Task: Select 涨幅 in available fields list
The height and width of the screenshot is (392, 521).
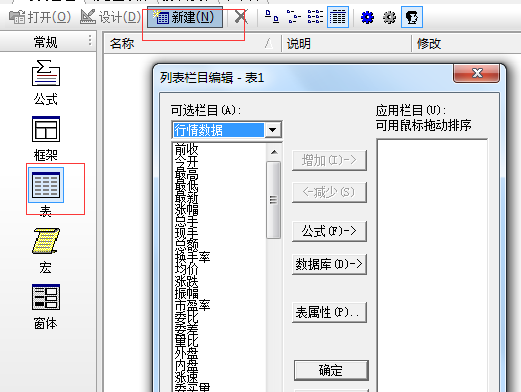Action: [187, 210]
